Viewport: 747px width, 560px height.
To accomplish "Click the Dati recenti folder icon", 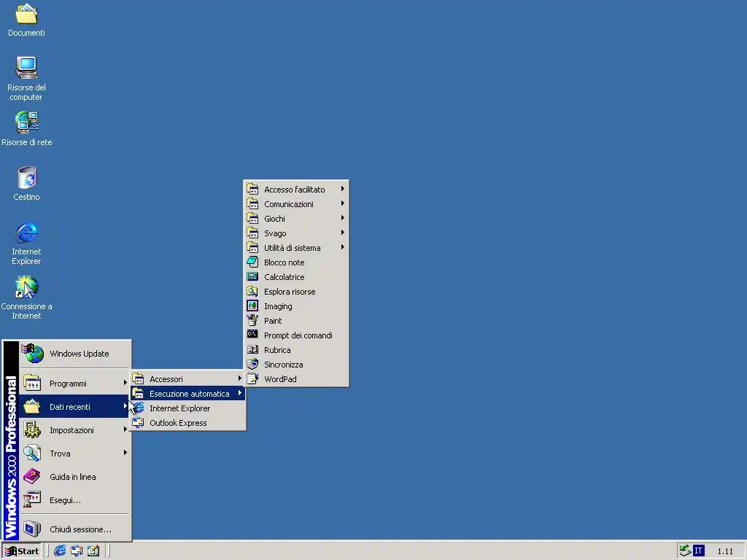I will point(32,406).
